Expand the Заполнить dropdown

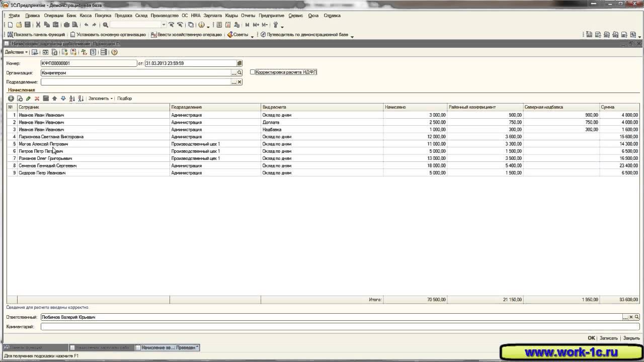point(101,99)
